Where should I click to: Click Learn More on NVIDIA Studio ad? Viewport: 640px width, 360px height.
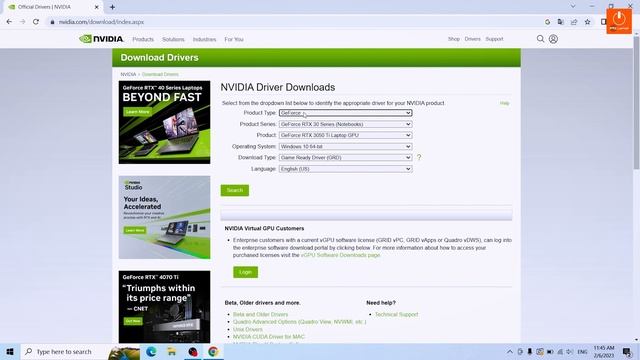click(135, 231)
